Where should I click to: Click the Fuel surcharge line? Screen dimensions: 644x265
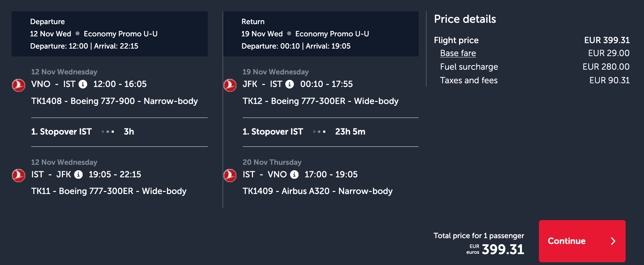coord(534,67)
